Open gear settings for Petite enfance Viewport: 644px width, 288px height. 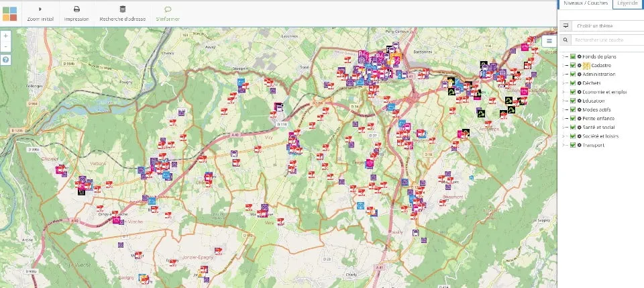click(x=579, y=118)
